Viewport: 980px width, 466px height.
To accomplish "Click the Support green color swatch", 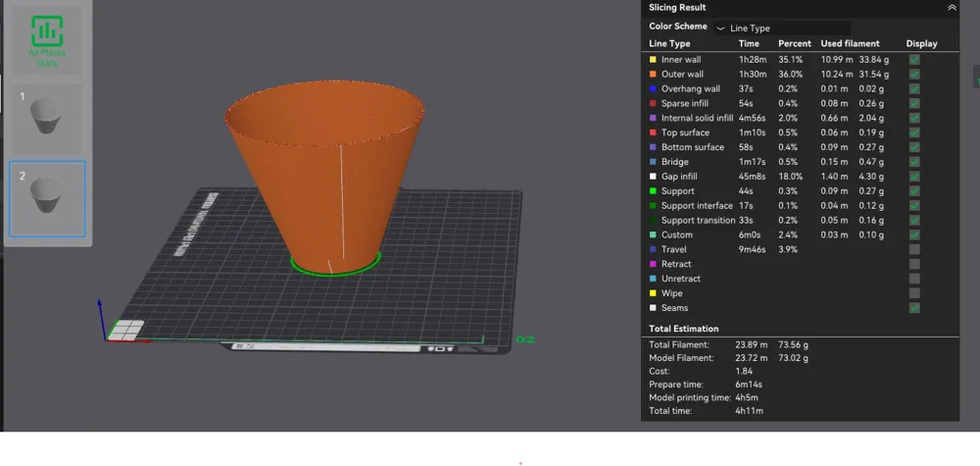I will 653,190.
